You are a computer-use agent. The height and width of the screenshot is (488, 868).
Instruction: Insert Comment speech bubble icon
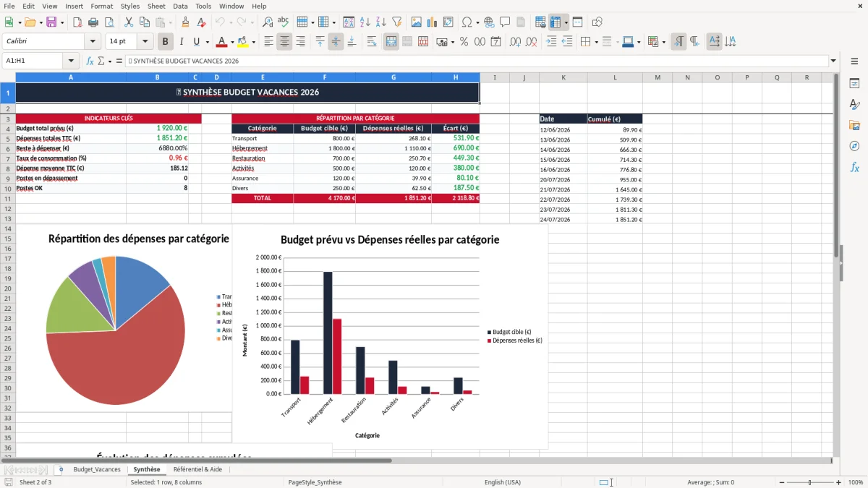505,22
